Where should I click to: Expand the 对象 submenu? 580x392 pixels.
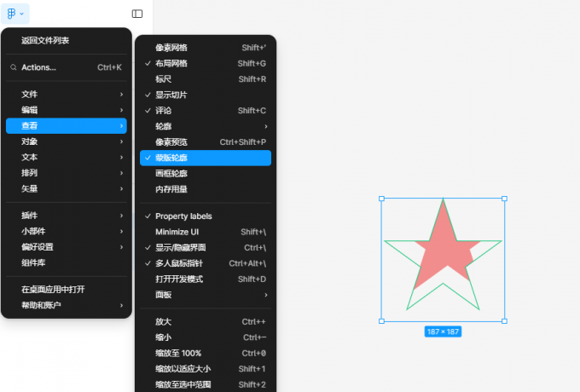(x=67, y=141)
